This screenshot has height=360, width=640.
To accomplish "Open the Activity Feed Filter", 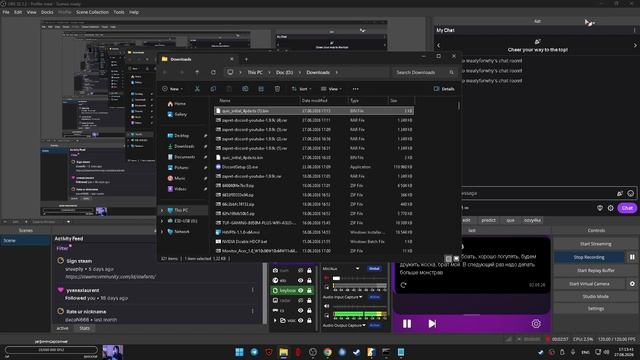I will click(62, 248).
